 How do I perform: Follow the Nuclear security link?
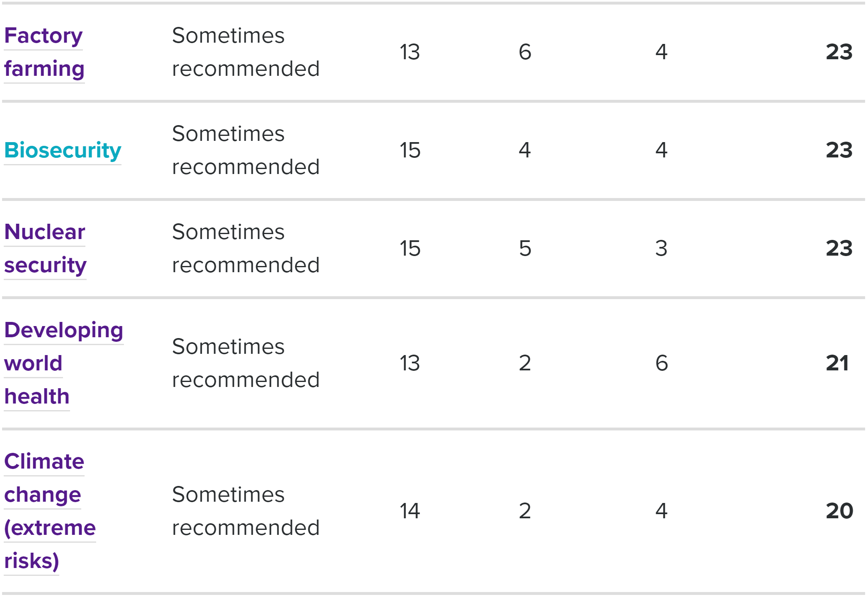(45, 249)
